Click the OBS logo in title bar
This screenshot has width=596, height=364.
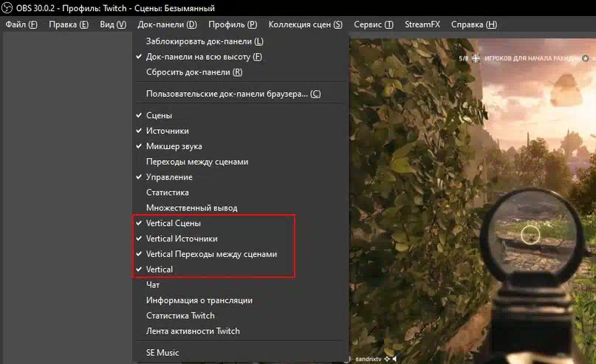7,7
